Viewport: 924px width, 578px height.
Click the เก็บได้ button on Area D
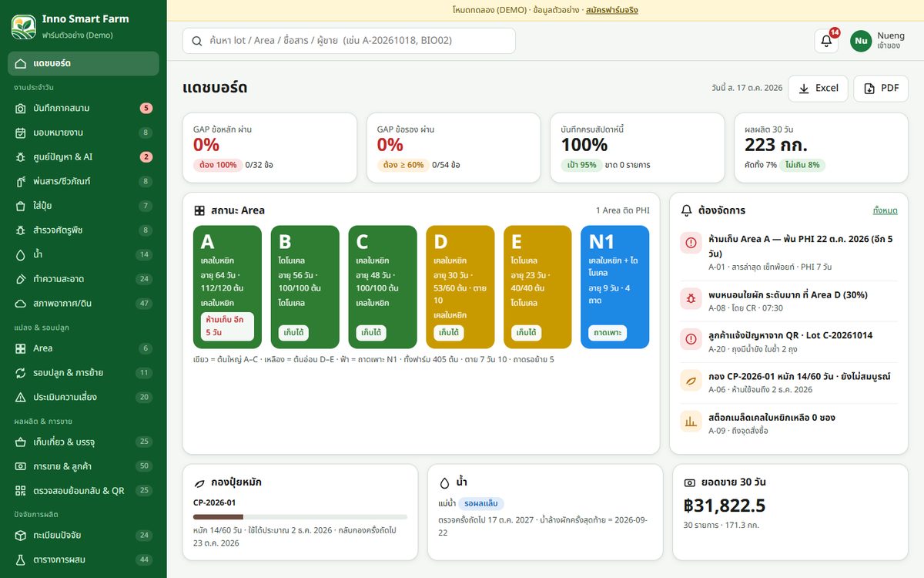tap(449, 333)
